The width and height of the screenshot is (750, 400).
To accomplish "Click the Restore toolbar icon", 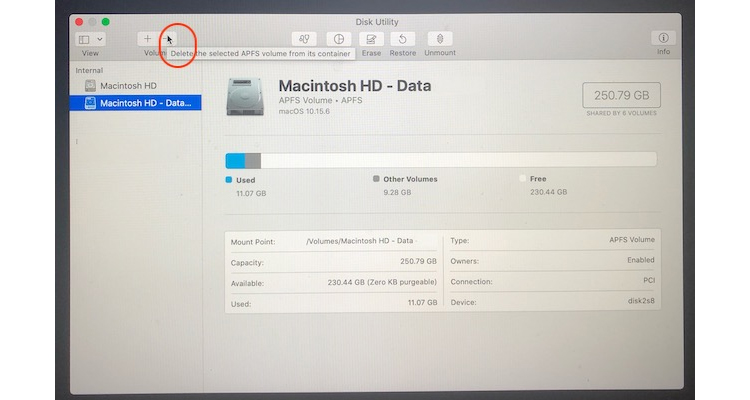I will pyautogui.click(x=402, y=39).
